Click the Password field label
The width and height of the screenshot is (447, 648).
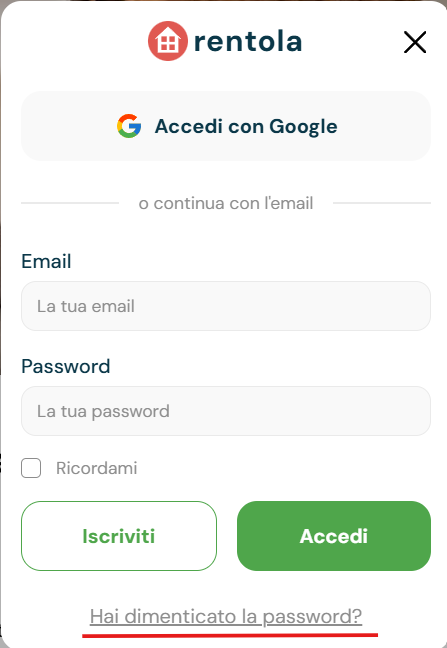tap(66, 367)
